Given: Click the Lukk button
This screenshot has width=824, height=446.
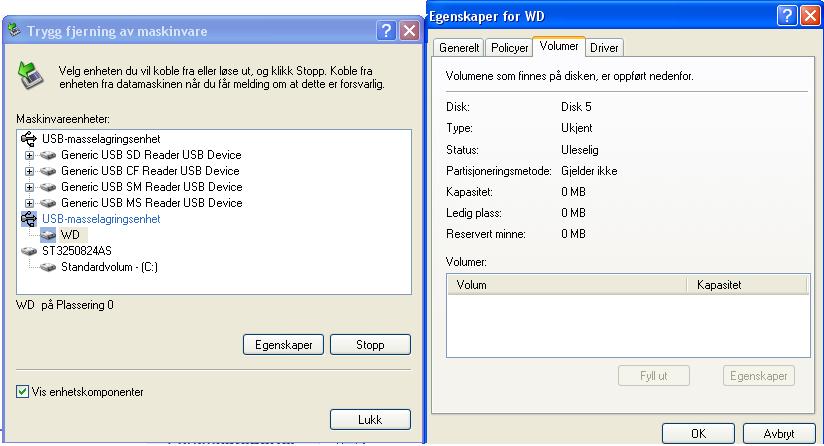Looking at the screenshot, I should point(370,420).
